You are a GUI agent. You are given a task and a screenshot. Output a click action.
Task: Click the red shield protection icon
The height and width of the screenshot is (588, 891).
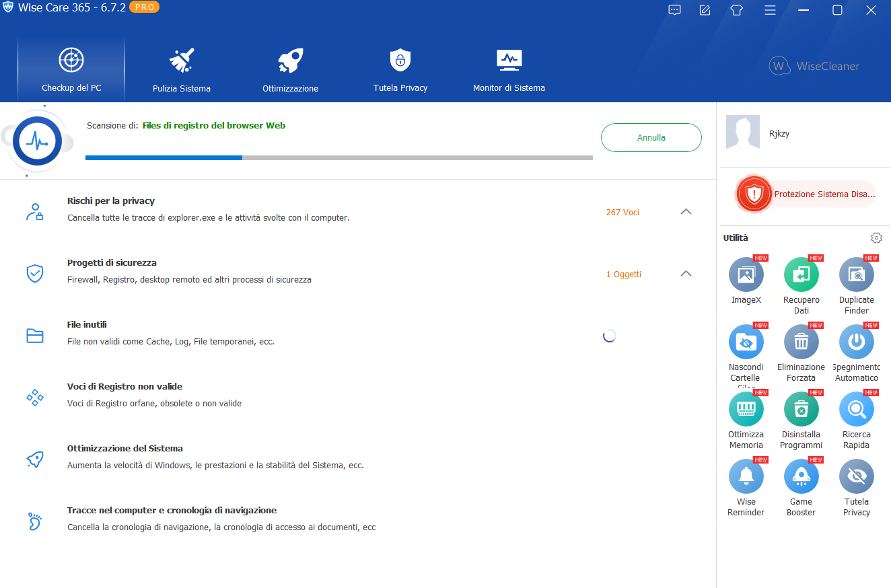(754, 194)
